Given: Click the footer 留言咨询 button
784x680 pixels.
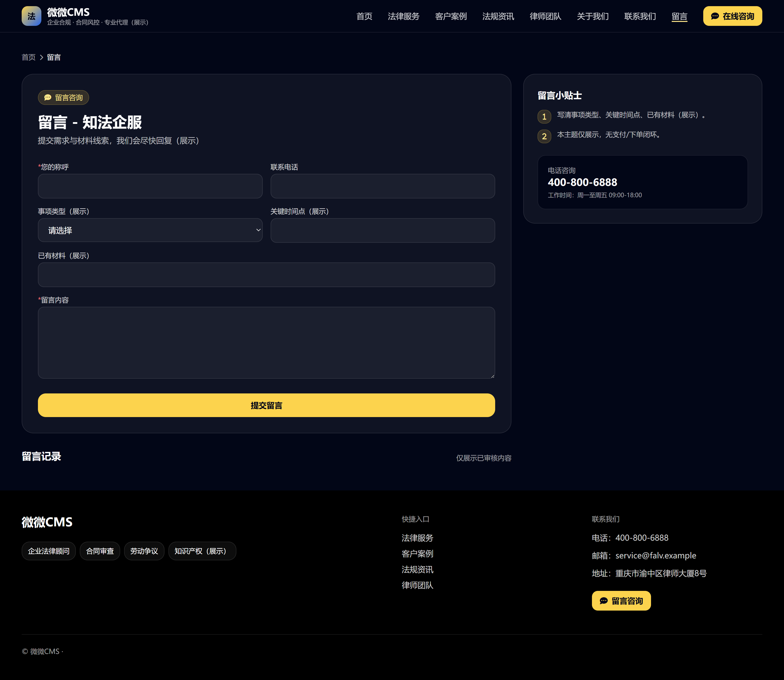Looking at the screenshot, I should pyautogui.click(x=621, y=601).
